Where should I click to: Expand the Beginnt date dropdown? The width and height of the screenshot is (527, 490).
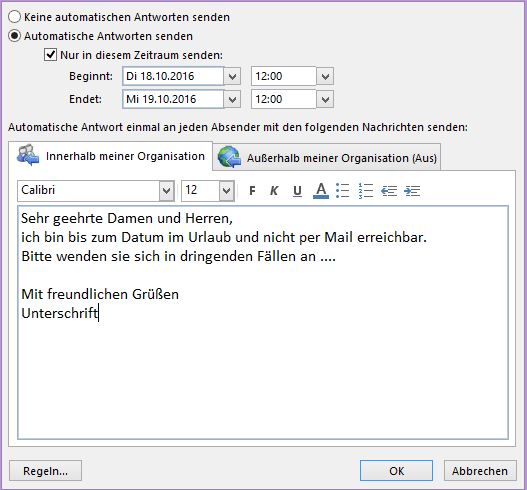click(x=232, y=76)
